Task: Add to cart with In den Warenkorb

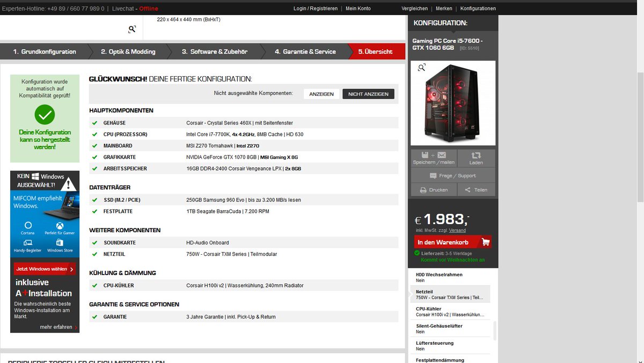Action: pyautogui.click(x=453, y=242)
